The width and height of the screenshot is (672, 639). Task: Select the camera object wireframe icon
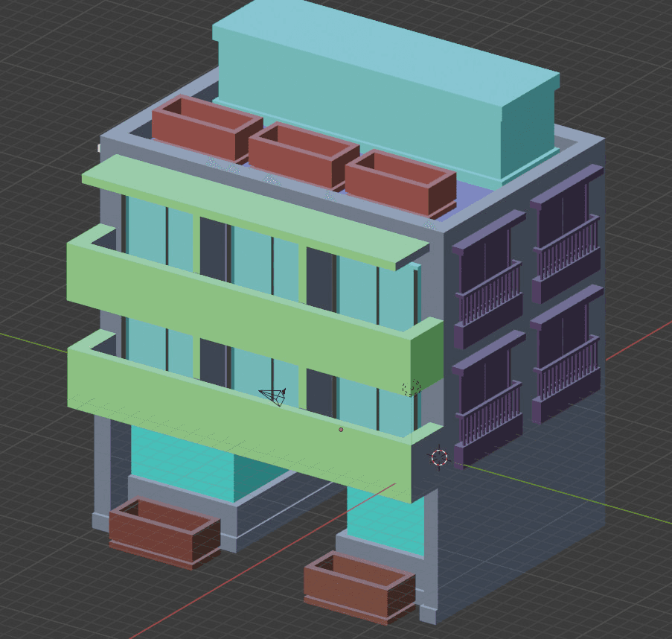273,395
